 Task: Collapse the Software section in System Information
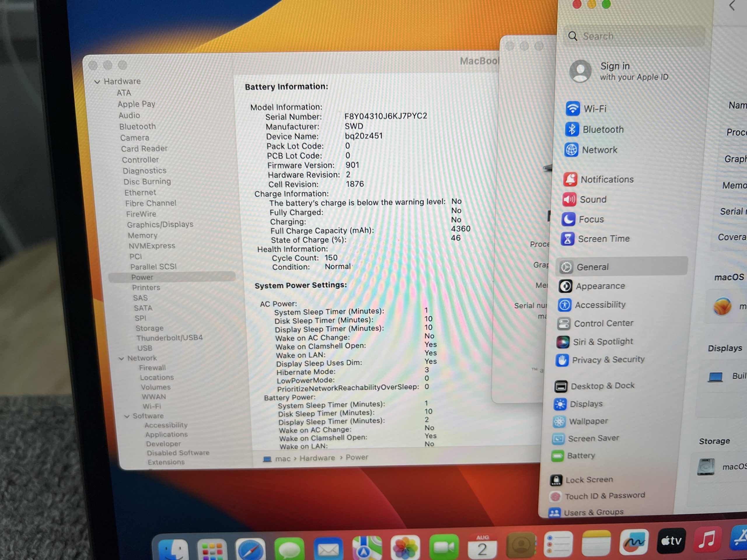point(127,416)
